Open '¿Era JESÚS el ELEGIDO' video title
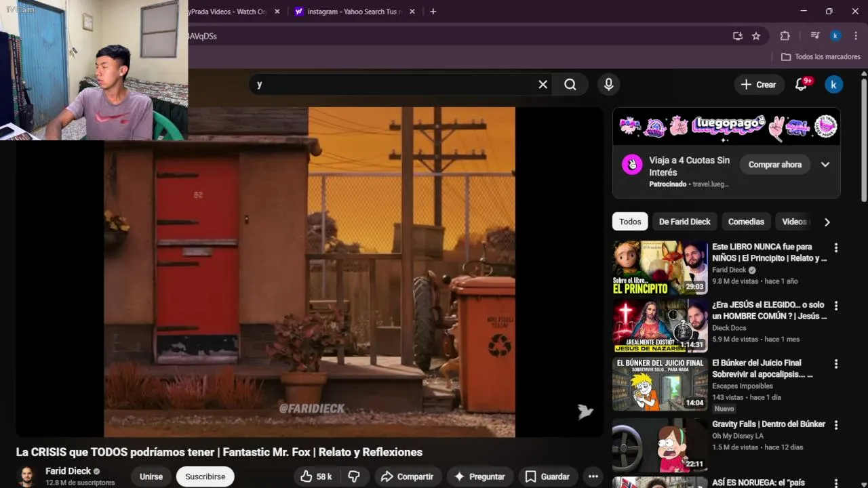 pos(769,310)
